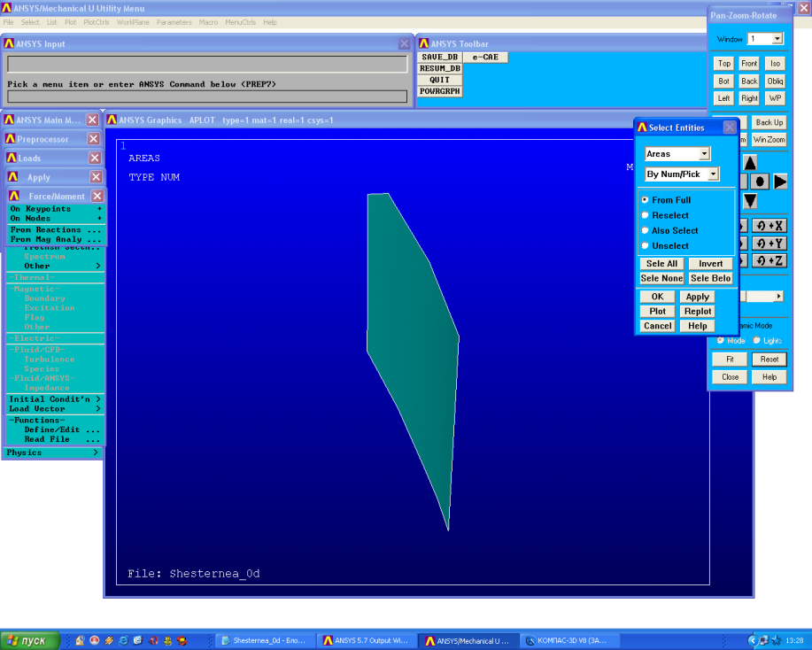Click SAVE_DB toolbar button
The image size is (812, 650).
point(439,57)
